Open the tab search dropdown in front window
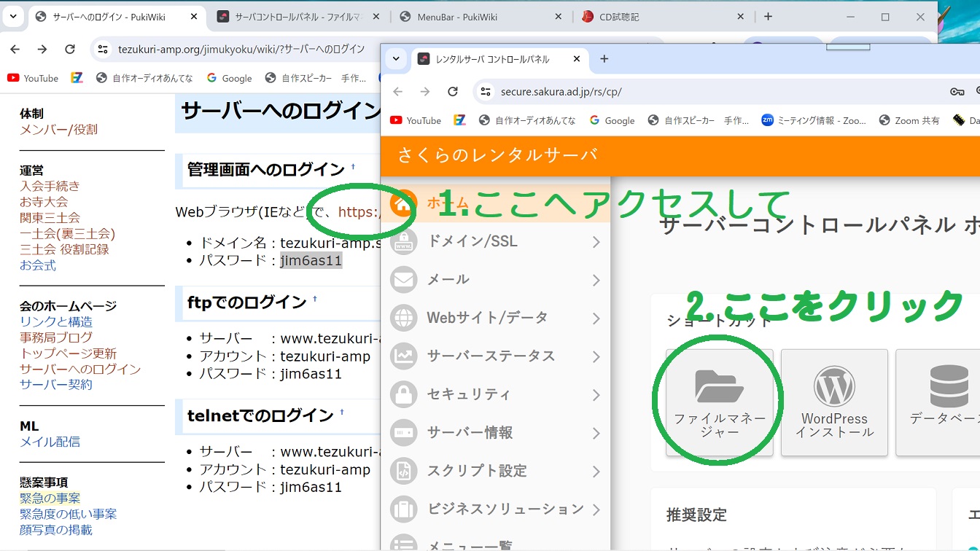This screenshot has width=980, height=551. 396,59
